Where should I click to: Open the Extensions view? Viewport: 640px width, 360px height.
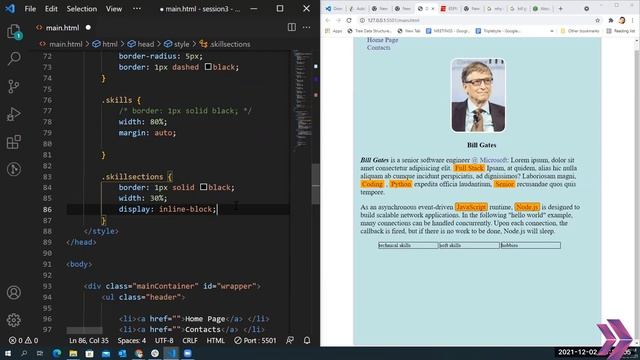tap(13, 142)
